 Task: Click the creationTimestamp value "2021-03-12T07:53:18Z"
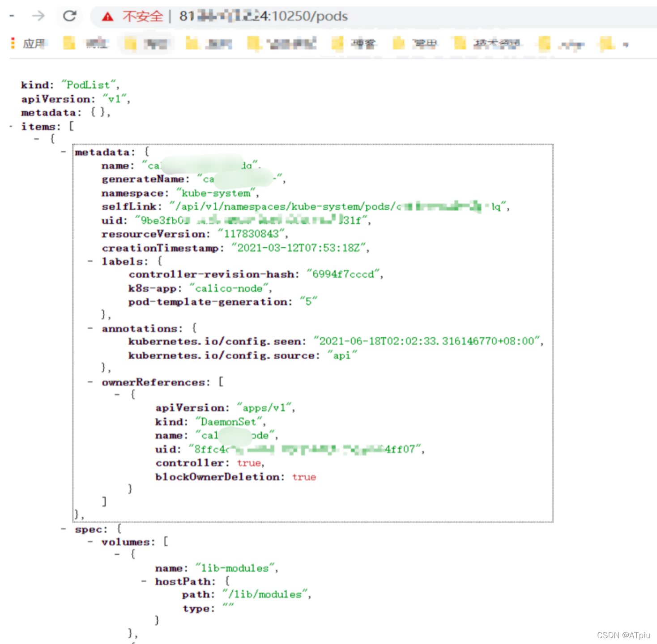[x=299, y=247]
